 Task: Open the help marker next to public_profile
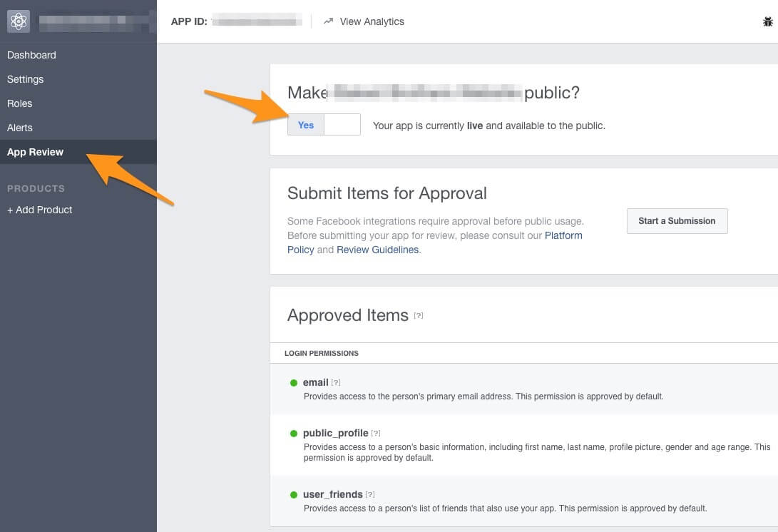click(x=376, y=434)
